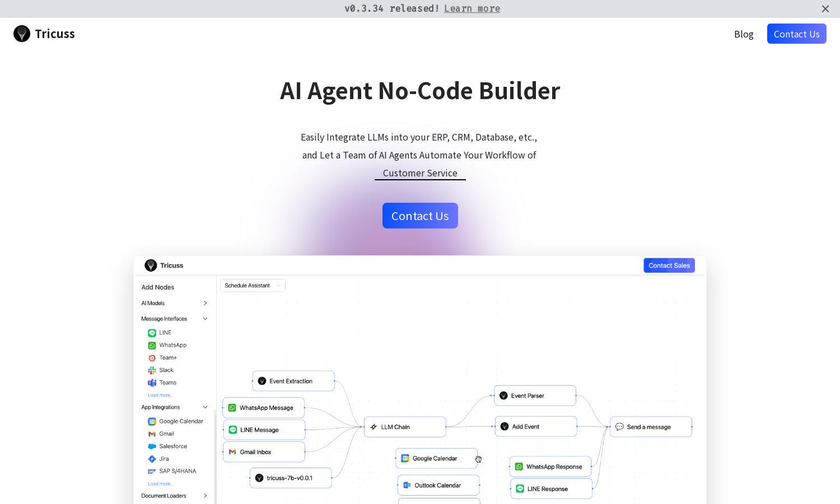This screenshot has height=504, width=840.
Task: Click the Add Nodes panel heading
Action: 157,287
